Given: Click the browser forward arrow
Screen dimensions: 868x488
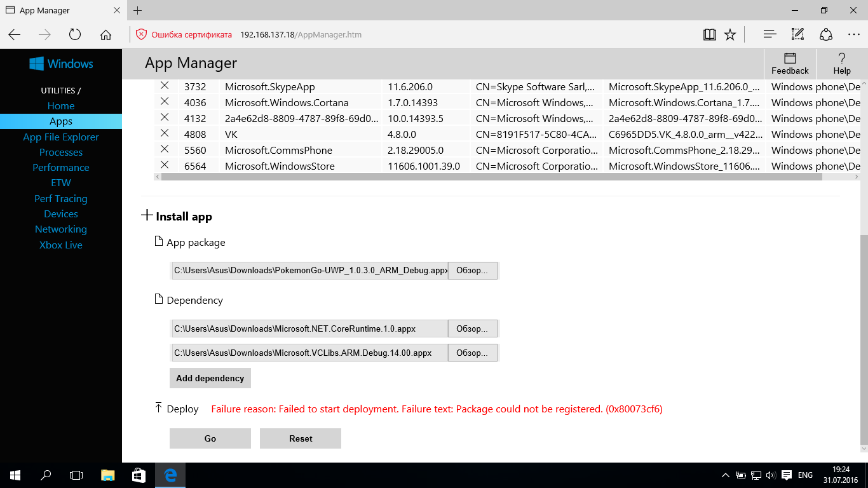Looking at the screenshot, I should coord(44,34).
